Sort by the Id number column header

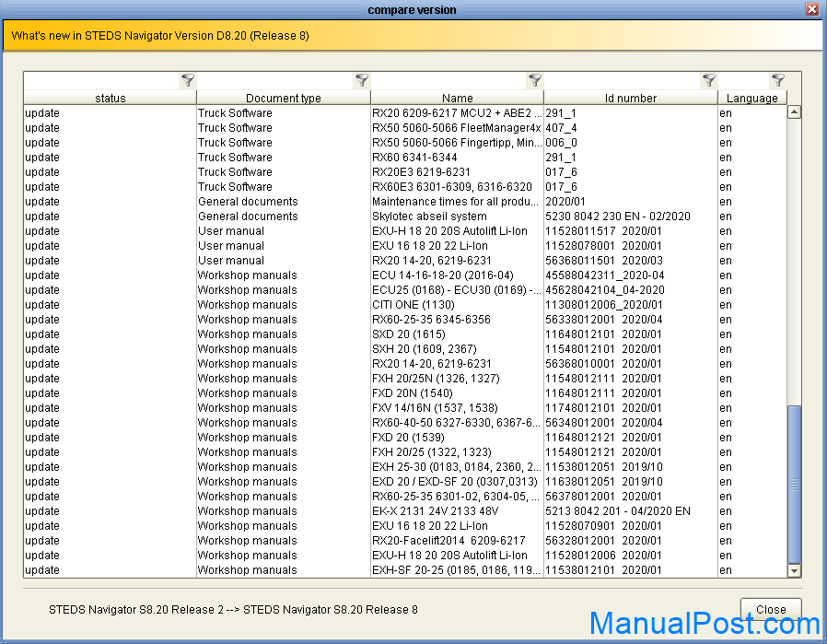631,98
